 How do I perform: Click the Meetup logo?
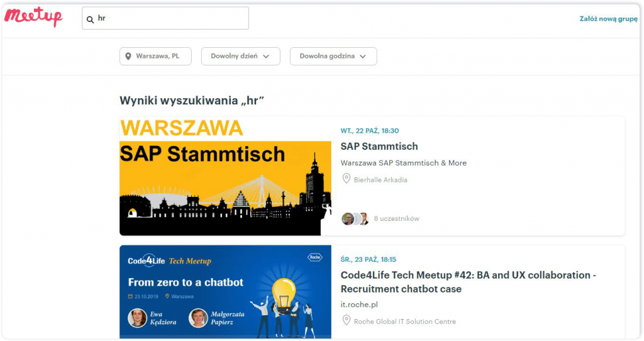click(33, 17)
